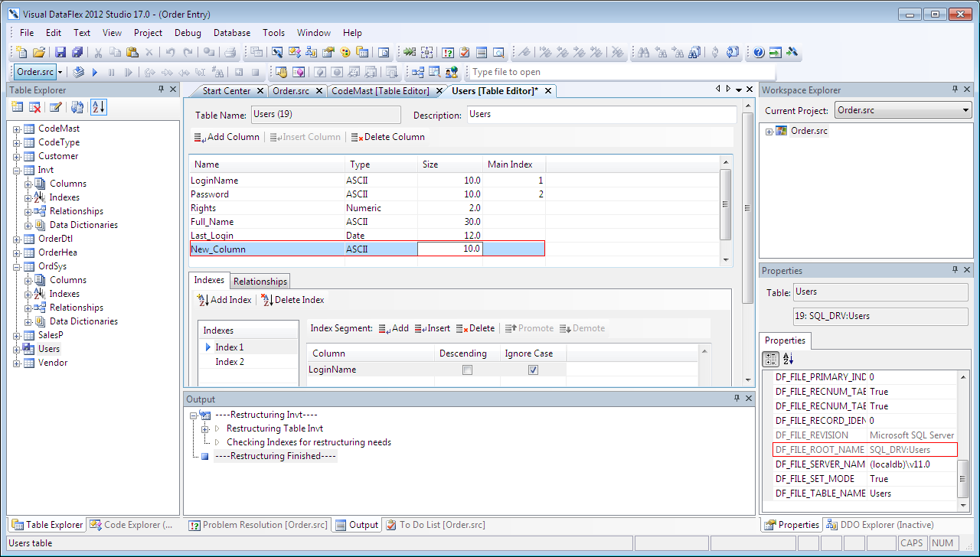Viewport: 980px width, 557px height.
Task: Click the Open folder icon in toolbar
Action: [39, 53]
